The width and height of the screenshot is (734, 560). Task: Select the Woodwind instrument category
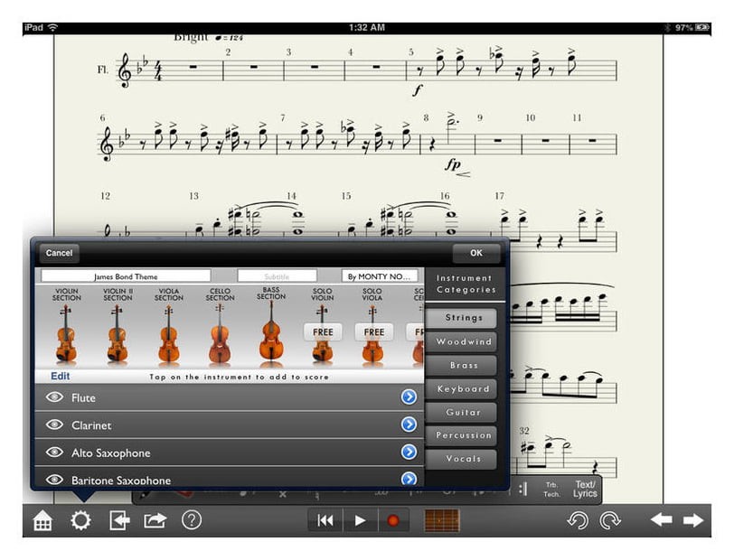tap(462, 342)
